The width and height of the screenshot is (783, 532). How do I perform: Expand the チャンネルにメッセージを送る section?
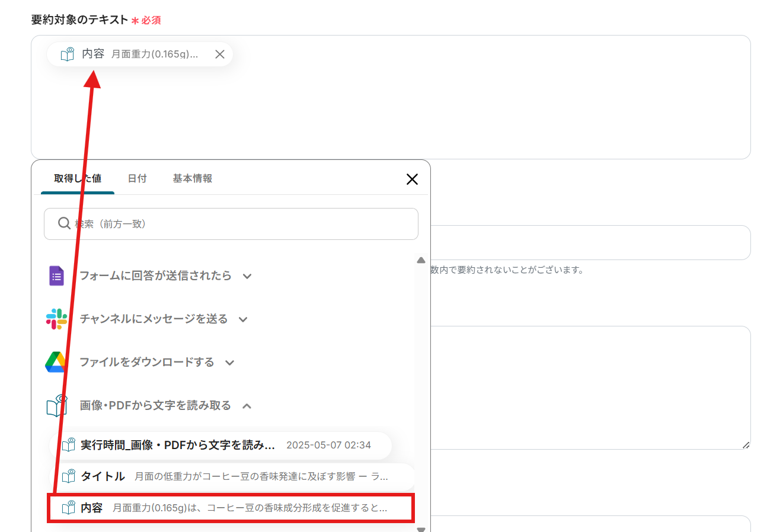[243, 320]
